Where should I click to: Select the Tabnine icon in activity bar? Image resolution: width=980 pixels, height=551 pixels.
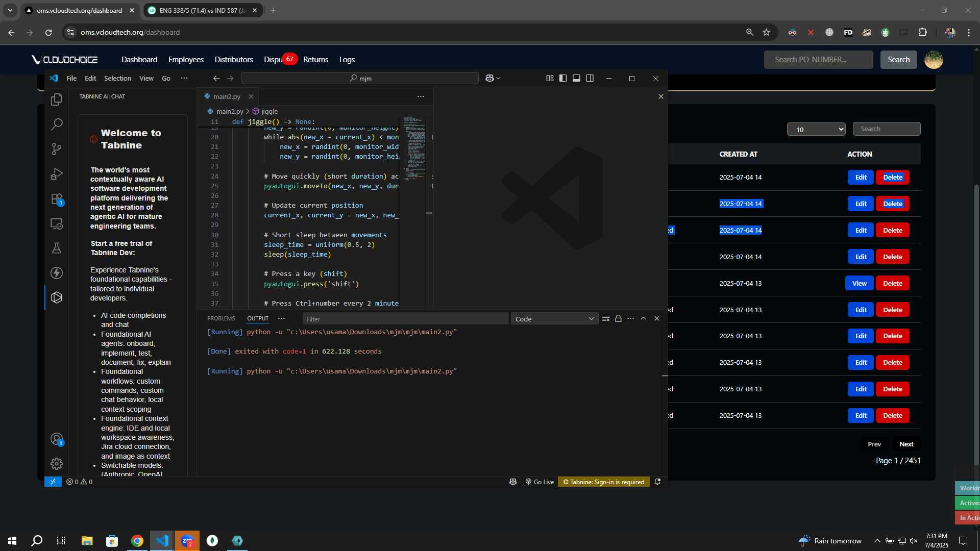(57, 297)
